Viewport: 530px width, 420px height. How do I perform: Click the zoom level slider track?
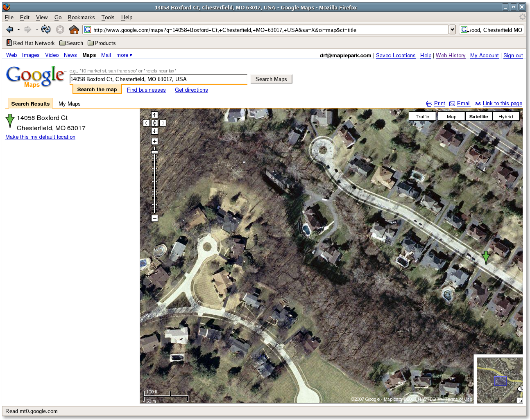tap(154, 184)
